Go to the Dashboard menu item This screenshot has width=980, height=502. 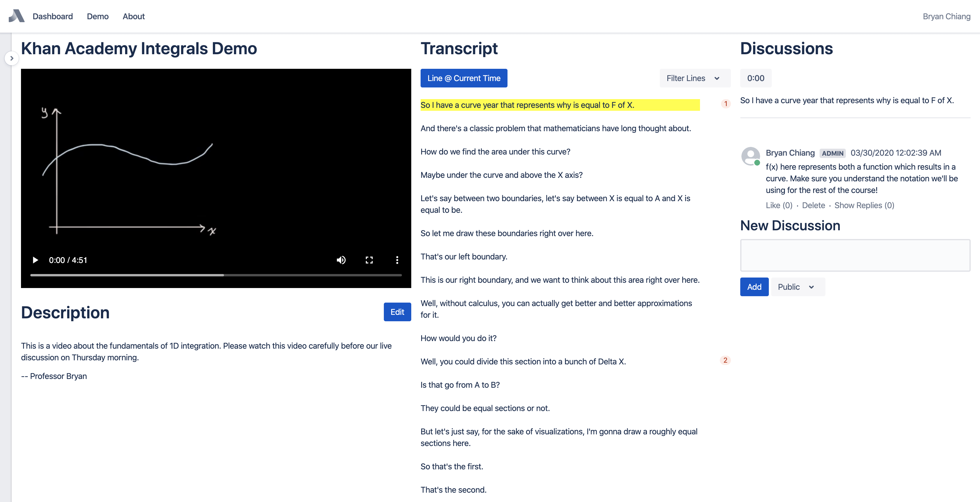click(52, 16)
